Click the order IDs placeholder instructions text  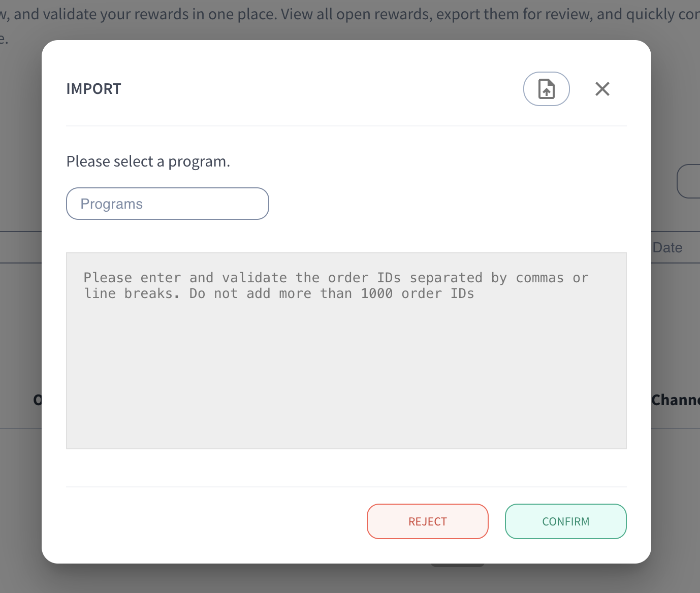(x=335, y=285)
